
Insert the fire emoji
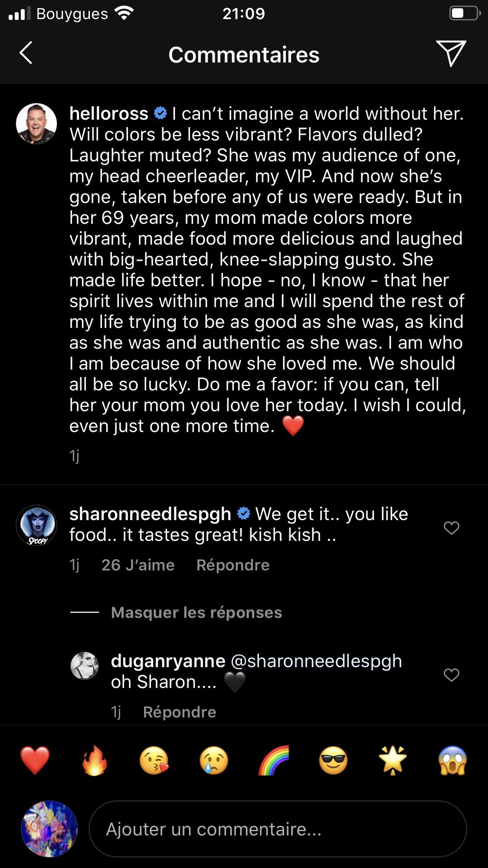[95, 760]
